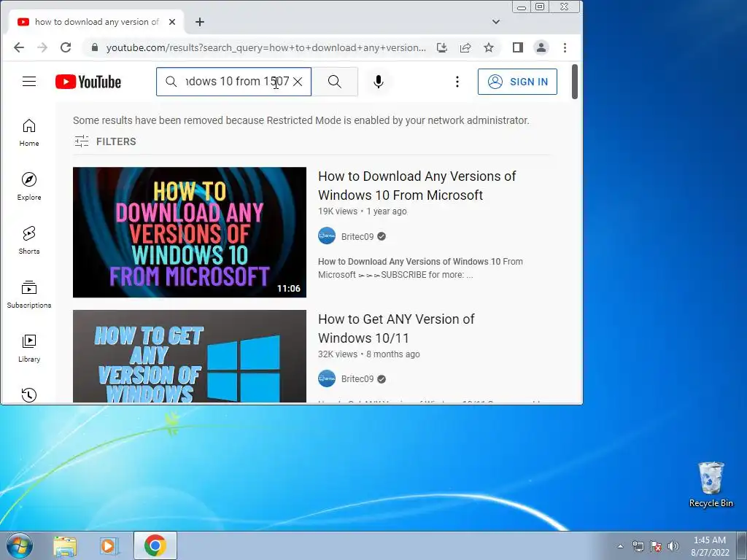
Task: Open Britec09 channel name under first video
Action: point(357,237)
